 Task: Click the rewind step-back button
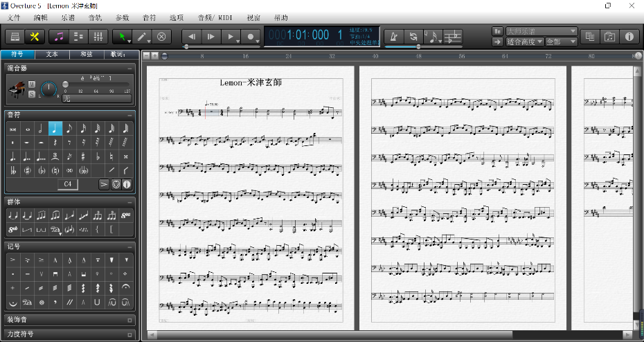(191, 37)
